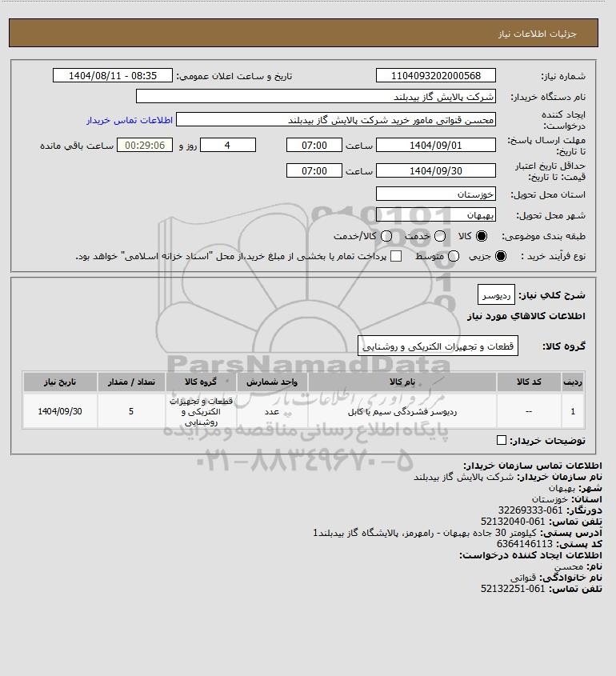This screenshot has width=616, height=676.
Task: Click the گروه کالا product group field
Action: tap(438, 346)
